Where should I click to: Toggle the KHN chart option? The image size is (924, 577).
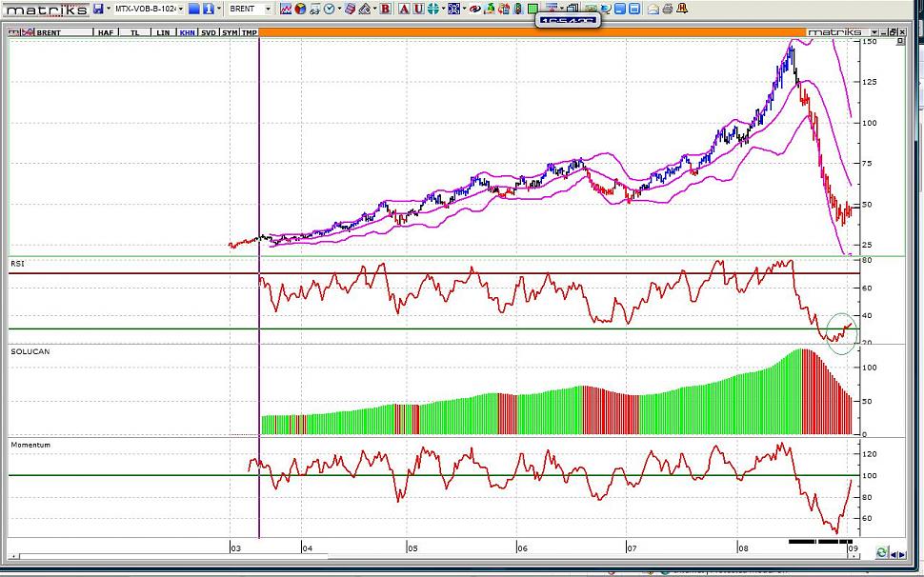pyautogui.click(x=188, y=32)
